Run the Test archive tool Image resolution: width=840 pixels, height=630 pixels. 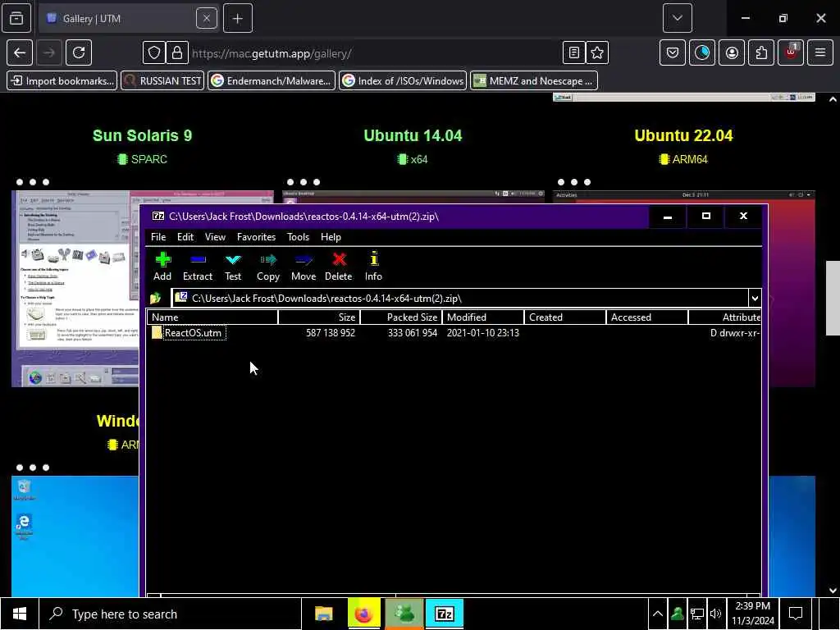(x=233, y=267)
